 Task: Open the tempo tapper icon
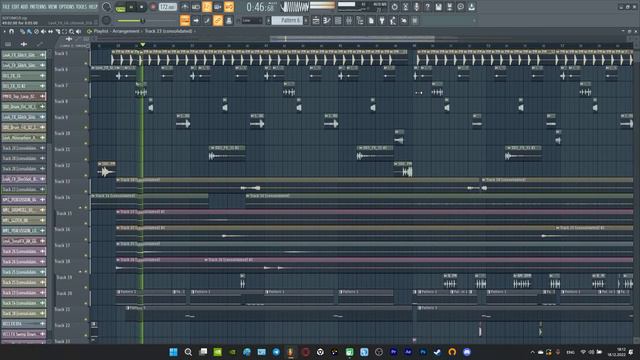pos(393,20)
